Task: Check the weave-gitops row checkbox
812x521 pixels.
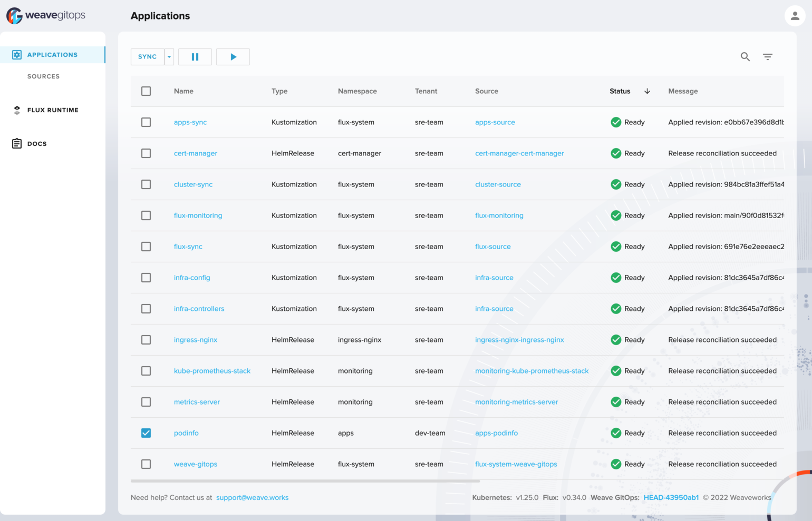Action: point(146,464)
